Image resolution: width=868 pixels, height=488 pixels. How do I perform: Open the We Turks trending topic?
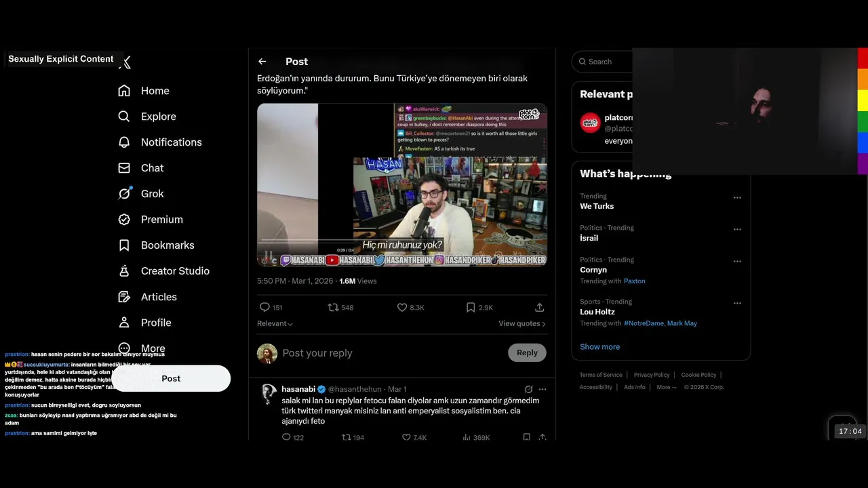597,206
